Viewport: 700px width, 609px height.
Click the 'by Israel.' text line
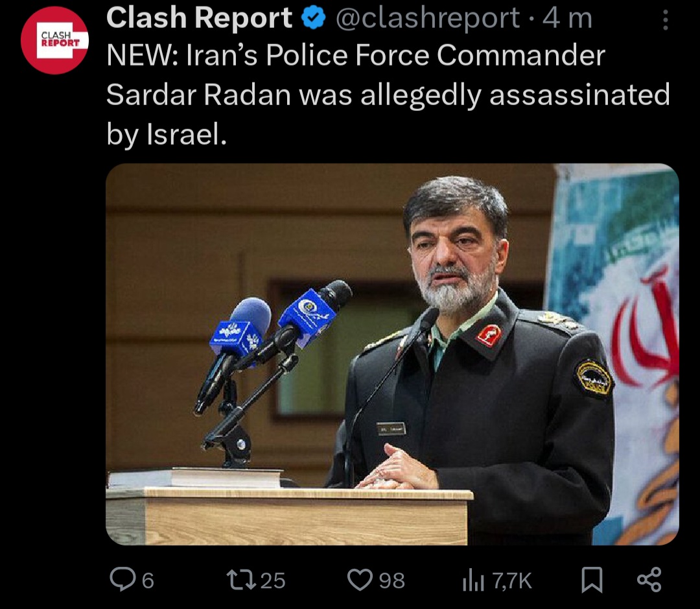click(167, 134)
